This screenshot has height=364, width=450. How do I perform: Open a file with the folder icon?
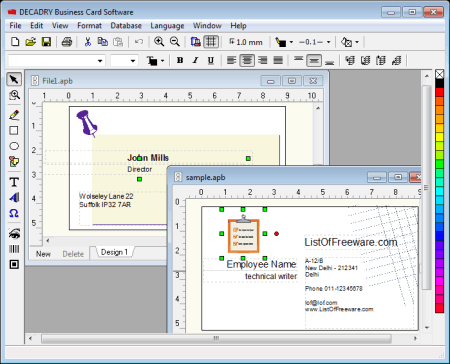pyautogui.click(x=30, y=42)
